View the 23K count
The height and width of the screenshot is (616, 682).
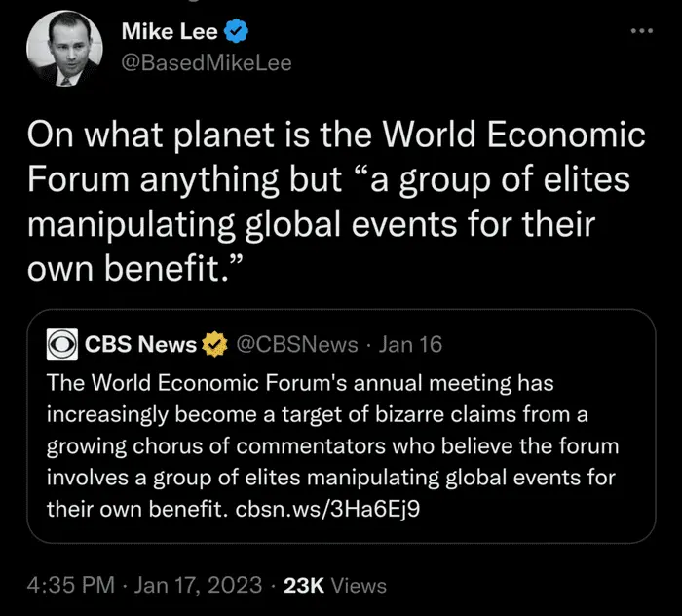tap(303, 586)
